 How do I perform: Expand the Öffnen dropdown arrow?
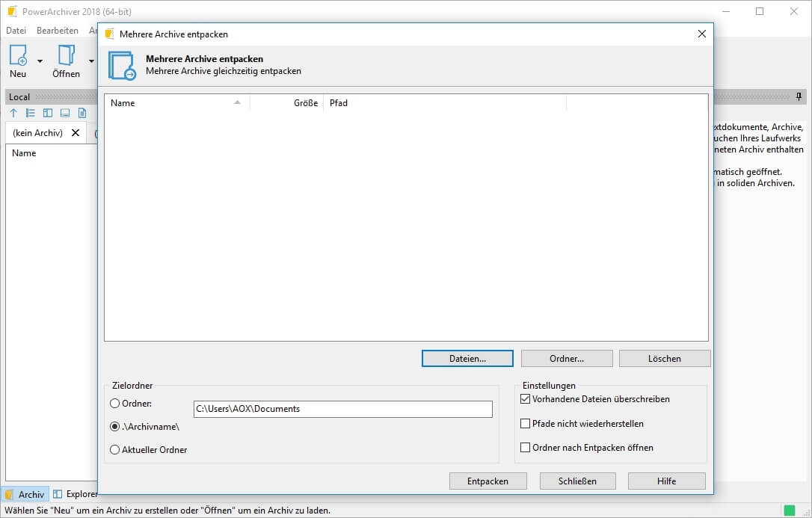(x=91, y=61)
